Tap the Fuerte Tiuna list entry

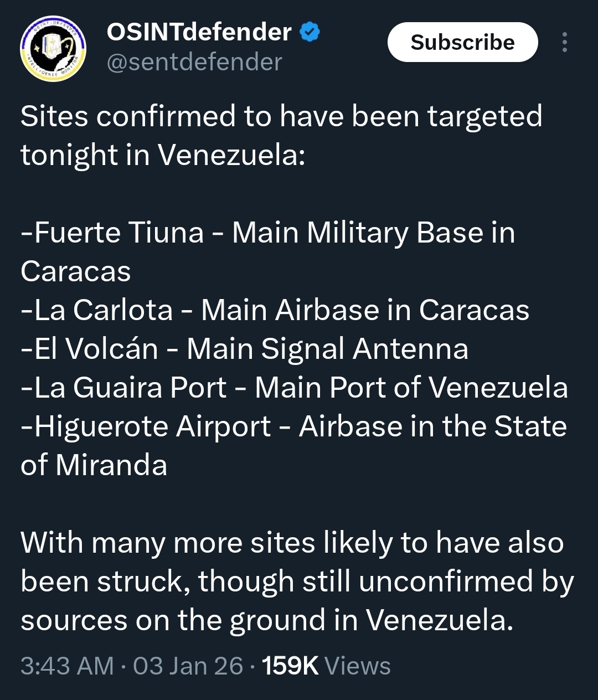point(268,233)
